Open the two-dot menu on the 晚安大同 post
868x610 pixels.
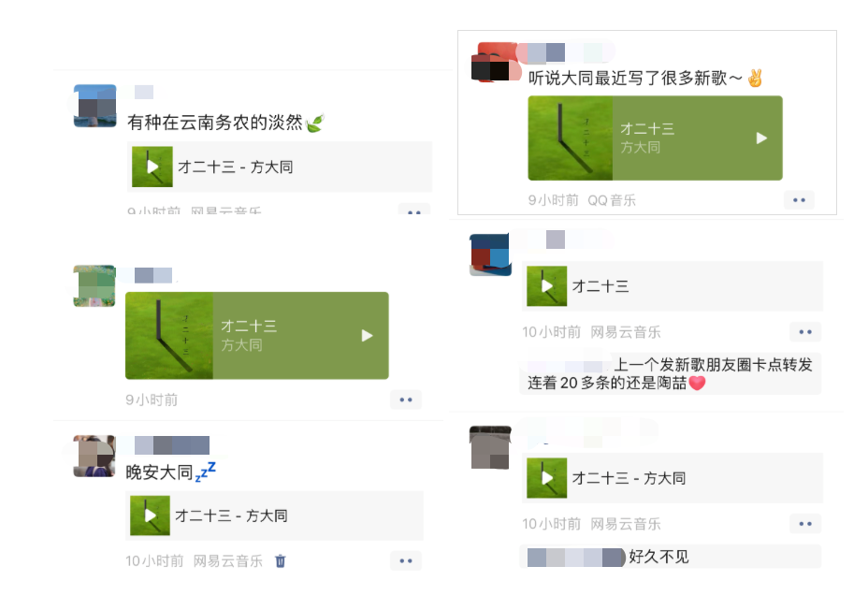click(x=406, y=560)
